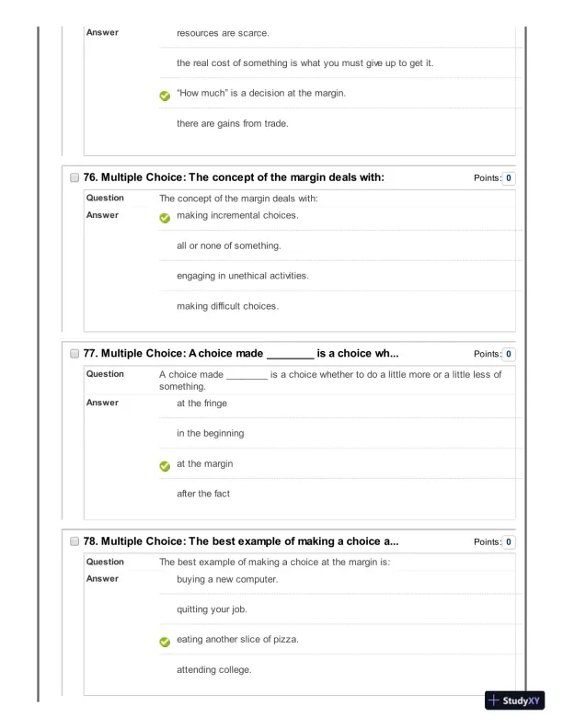Click green checkmark next to making incremental choices

164,218
